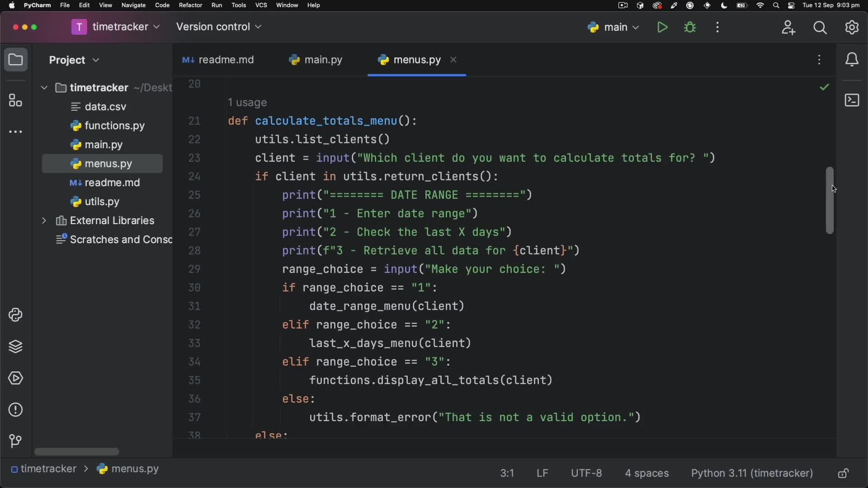Toggle the Project tool window folder icon

[x=15, y=60]
